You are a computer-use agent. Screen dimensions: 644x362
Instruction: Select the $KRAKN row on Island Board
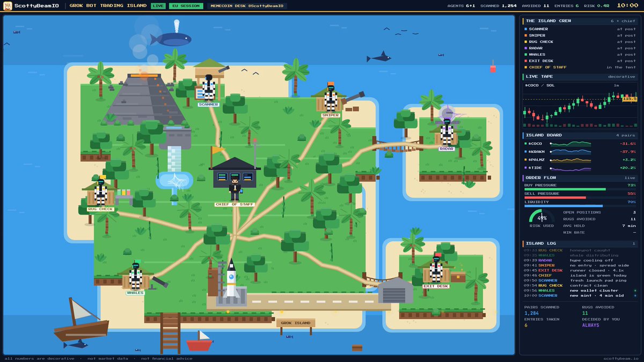coord(580,152)
